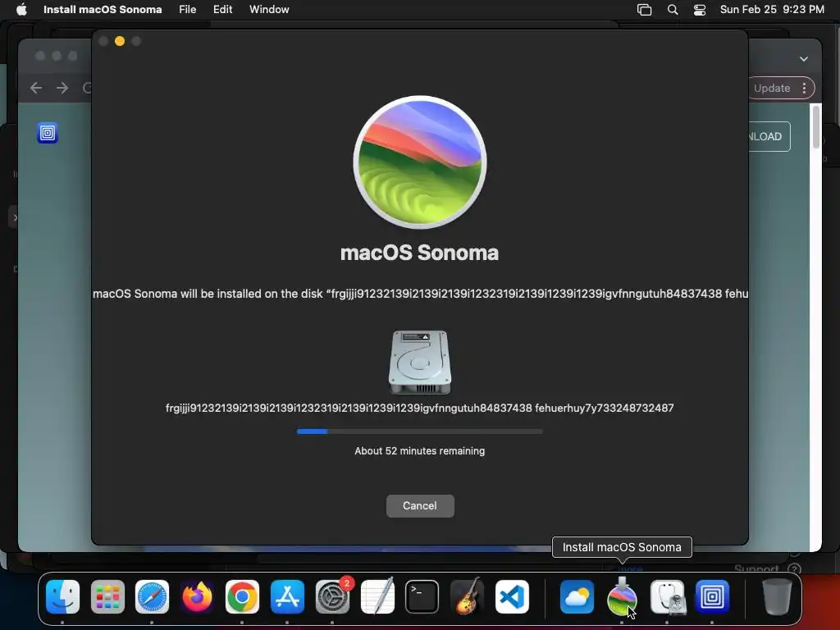The height and width of the screenshot is (630, 840).
Task: Click the scrollbar in the background browser
Action: pos(816,127)
